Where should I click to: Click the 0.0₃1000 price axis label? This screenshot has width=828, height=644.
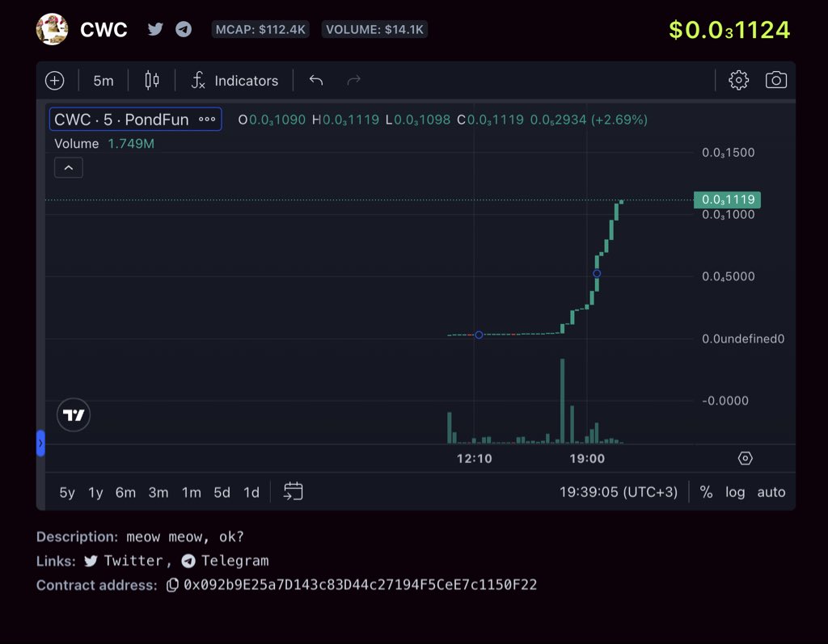729,215
